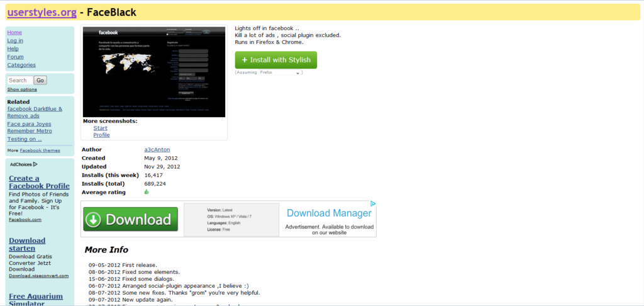644x306 pixels.
Task: Open the Help link in sidebar
Action: pos(13,48)
